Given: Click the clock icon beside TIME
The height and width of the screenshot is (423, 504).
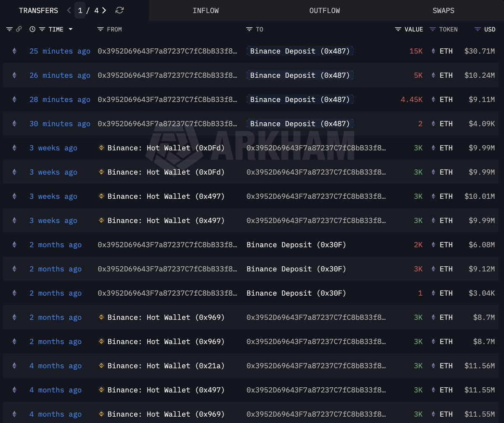Looking at the screenshot, I should 32,29.
